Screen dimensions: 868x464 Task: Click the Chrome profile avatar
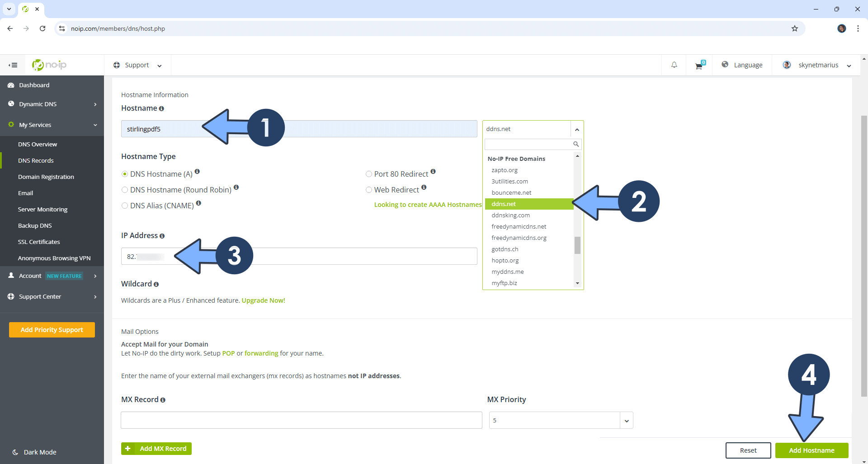[842, 28]
